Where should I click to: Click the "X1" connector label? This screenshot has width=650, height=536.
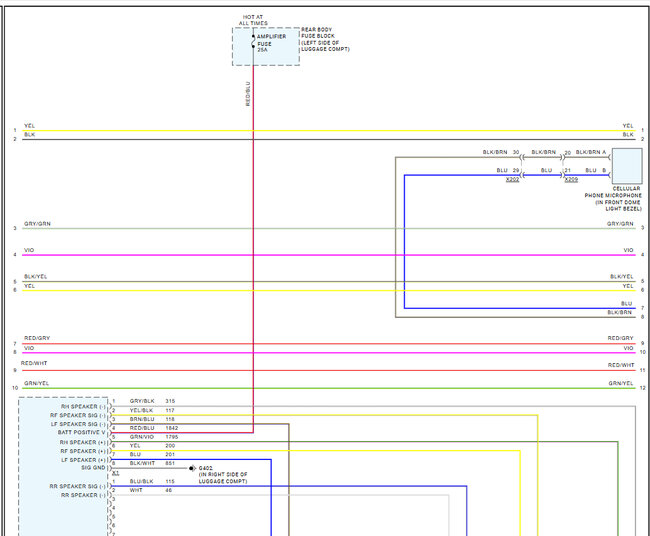[x=116, y=473]
